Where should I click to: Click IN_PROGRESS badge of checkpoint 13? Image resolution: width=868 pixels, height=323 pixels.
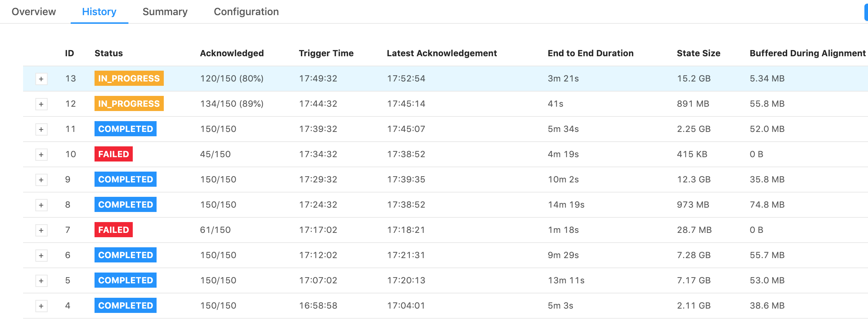(x=129, y=79)
